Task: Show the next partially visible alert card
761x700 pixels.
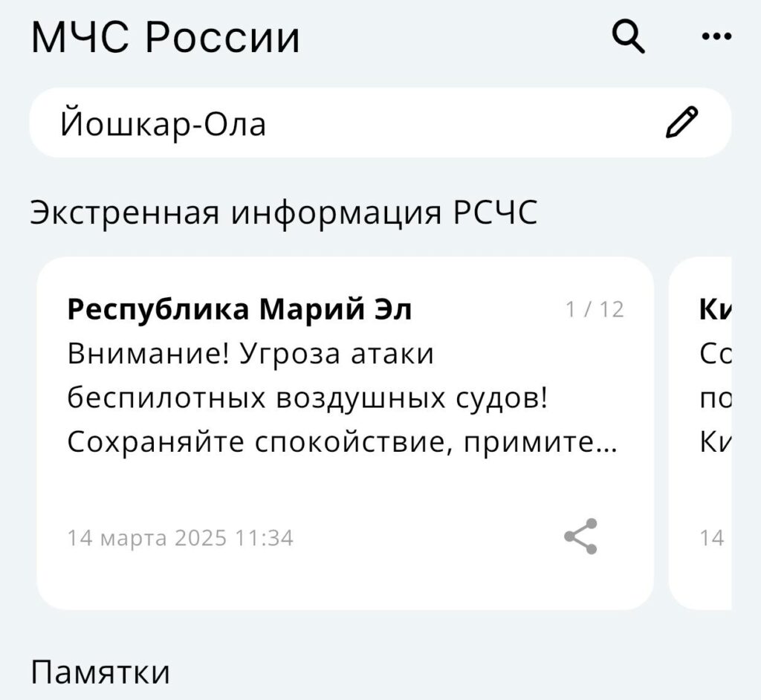Action: click(x=700, y=433)
